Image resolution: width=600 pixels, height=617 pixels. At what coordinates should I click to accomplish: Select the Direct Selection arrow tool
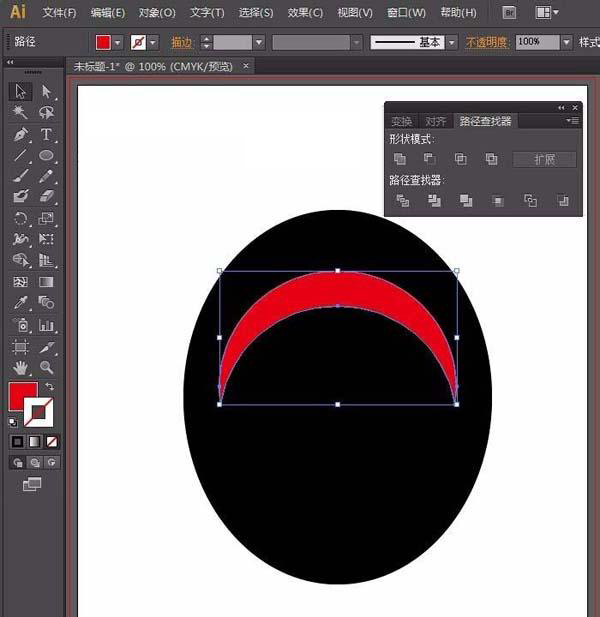[46, 92]
